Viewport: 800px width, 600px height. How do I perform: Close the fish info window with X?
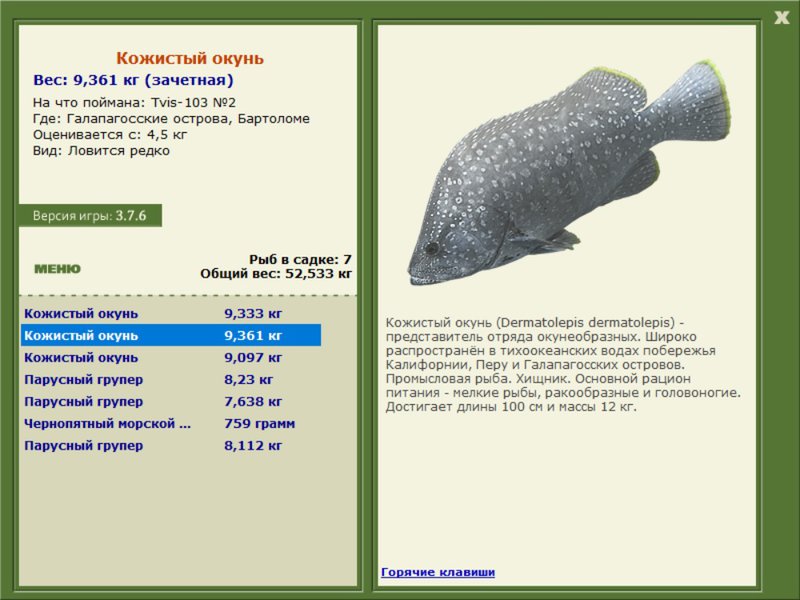(x=781, y=18)
